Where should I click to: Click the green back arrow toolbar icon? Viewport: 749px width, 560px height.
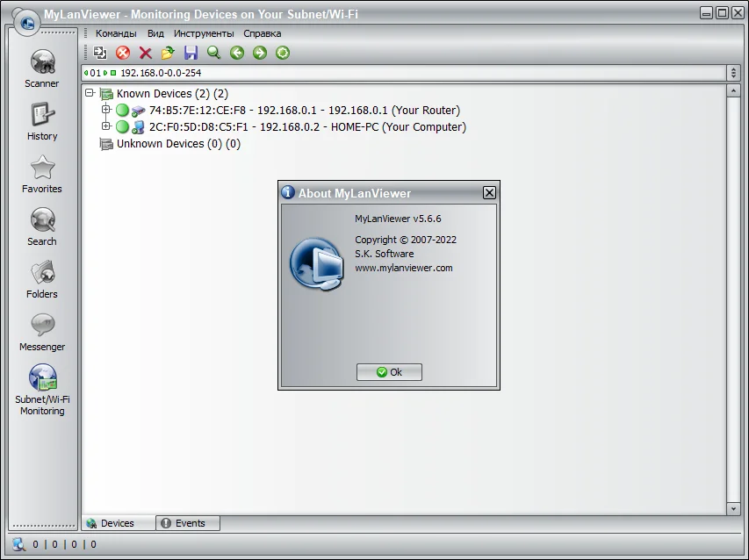coord(237,53)
